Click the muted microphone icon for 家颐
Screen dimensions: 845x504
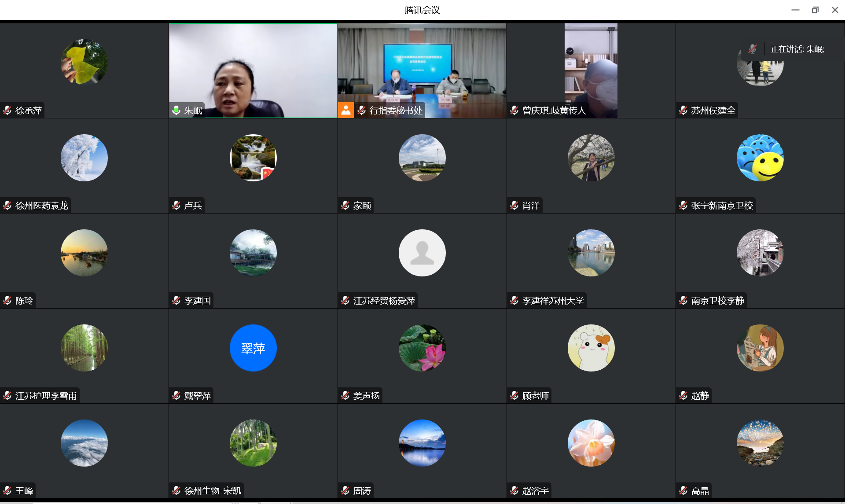tap(345, 205)
